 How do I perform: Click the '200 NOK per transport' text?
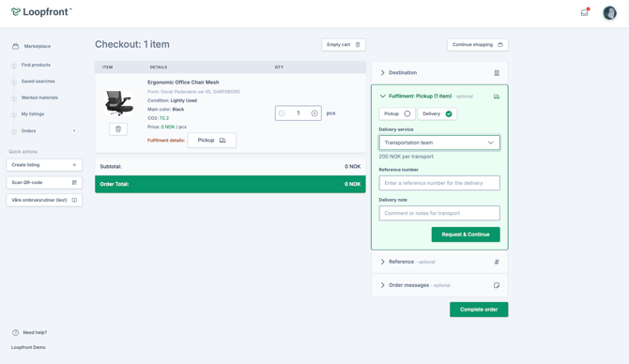[406, 157]
